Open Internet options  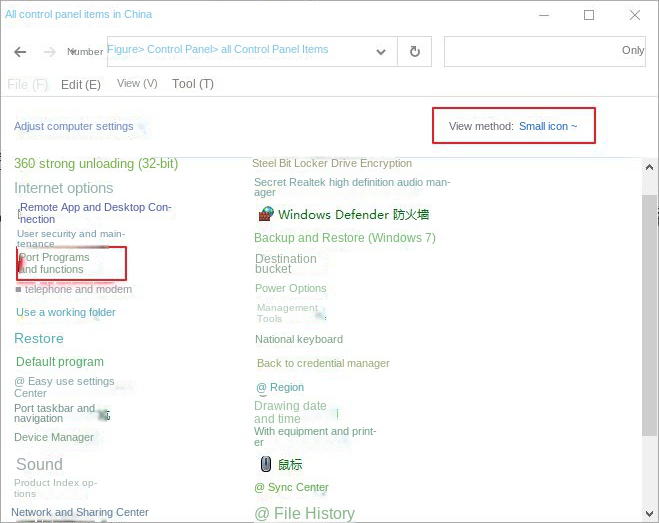63,188
